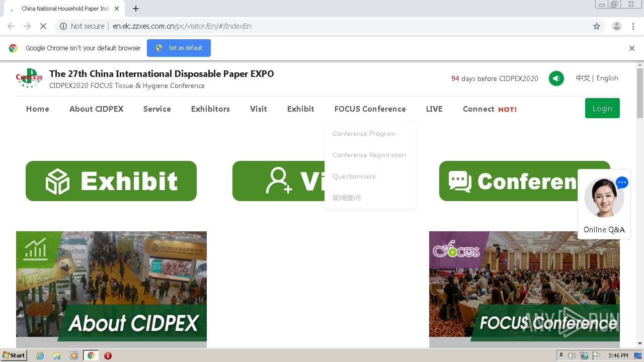This screenshot has width=644, height=362.
Task: Open the About CIDPEX menu
Action: tap(96, 109)
